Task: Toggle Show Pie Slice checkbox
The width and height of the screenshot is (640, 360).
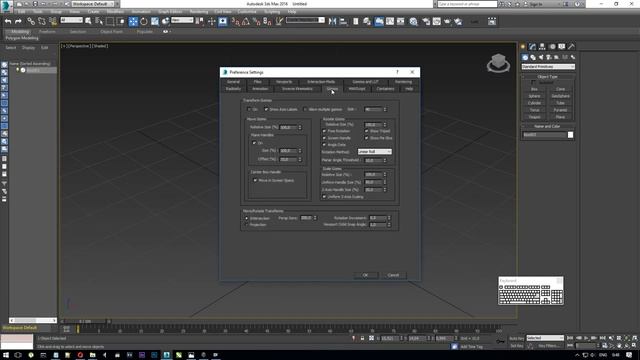Action: 367,138
